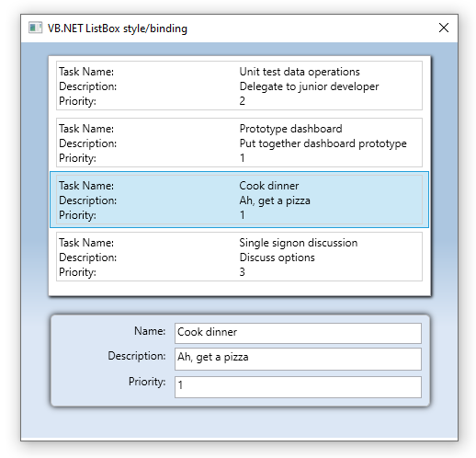Click the window title 'VB.NET ListBox style/binding'
Viewport: 476px width, 458px height.
pos(118,29)
